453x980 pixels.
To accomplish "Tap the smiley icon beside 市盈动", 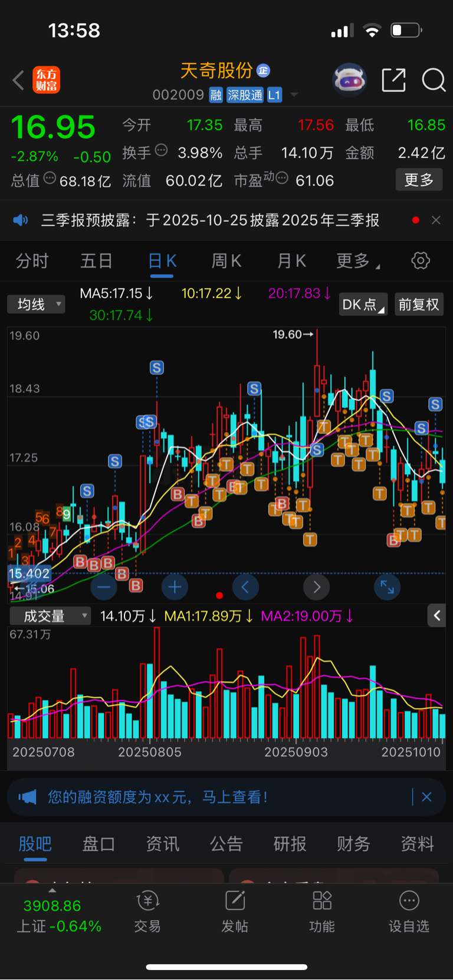I will (x=282, y=178).
